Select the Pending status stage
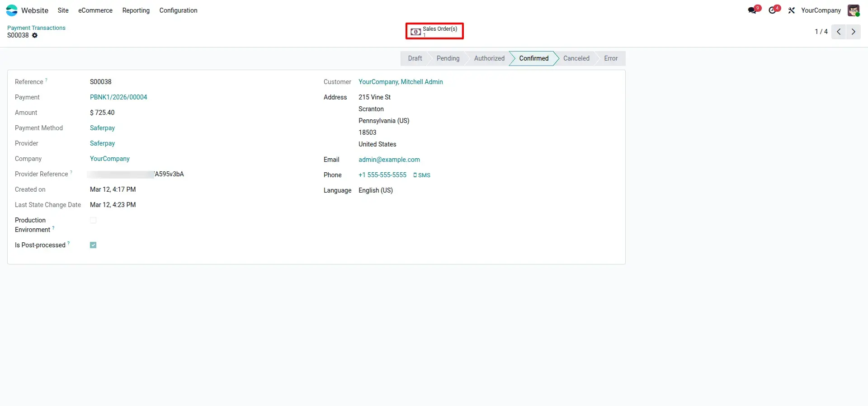Image resolution: width=868 pixels, height=406 pixels. click(448, 58)
